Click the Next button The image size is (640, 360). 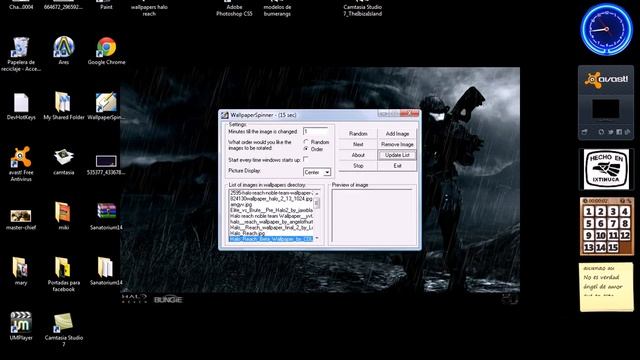pyautogui.click(x=358, y=144)
